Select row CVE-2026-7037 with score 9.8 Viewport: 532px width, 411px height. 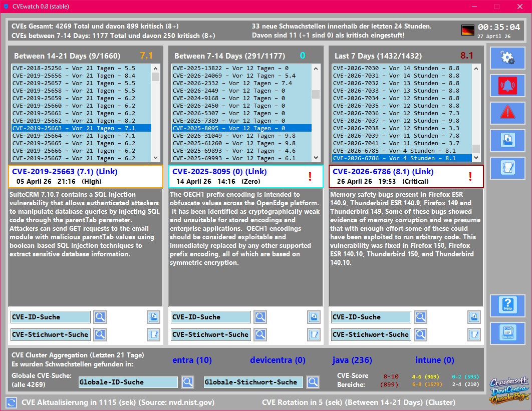402,121
